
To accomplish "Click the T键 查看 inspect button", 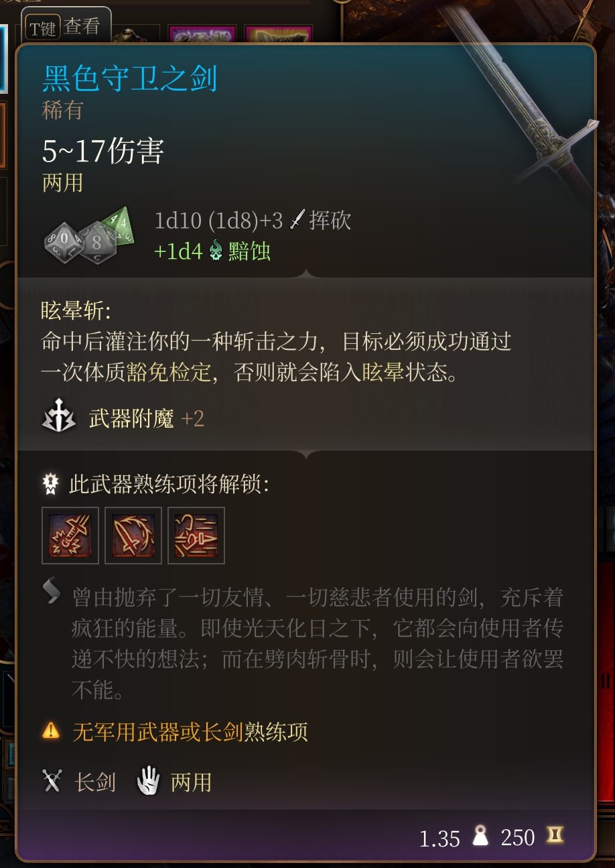I will tap(66, 27).
